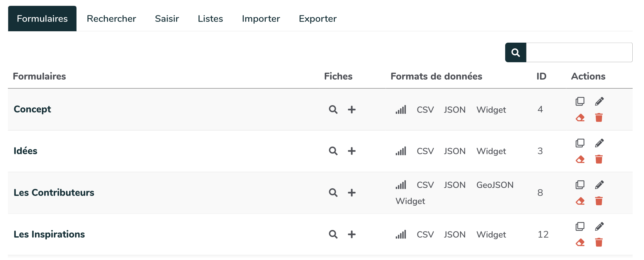This screenshot has height=260, width=644.
Task: Delete the Idées form
Action: click(x=599, y=159)
